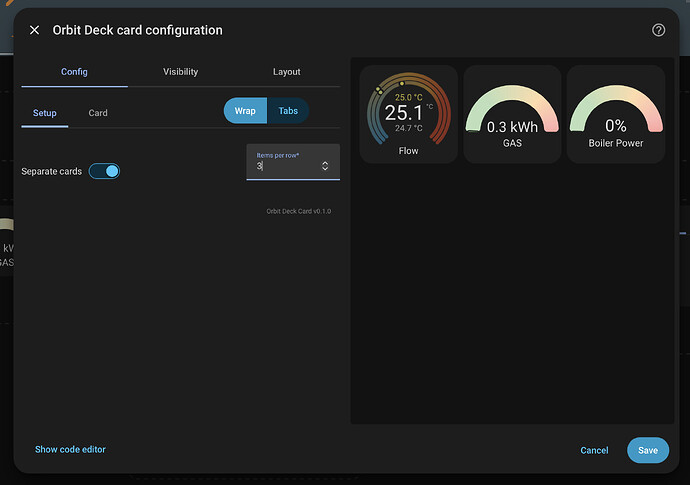Click the Flow temperature gauge card
This screenshot has height=485, width=690.
(x=409, y=114)
